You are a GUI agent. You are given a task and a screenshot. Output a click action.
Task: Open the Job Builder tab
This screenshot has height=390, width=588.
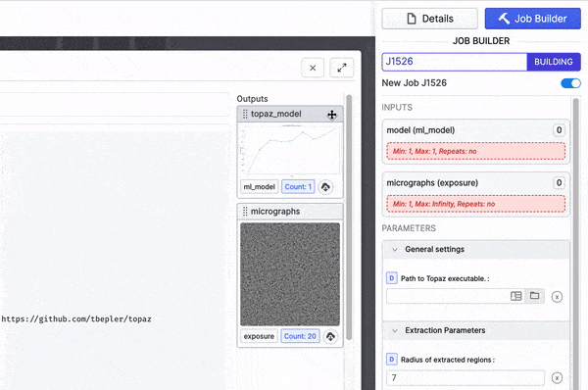coord(532,19)
